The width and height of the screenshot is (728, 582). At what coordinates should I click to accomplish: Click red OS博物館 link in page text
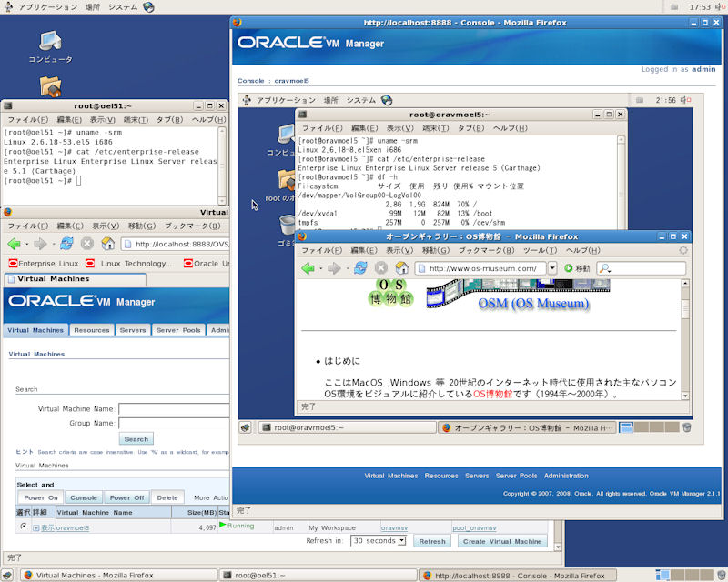point(492,394)
